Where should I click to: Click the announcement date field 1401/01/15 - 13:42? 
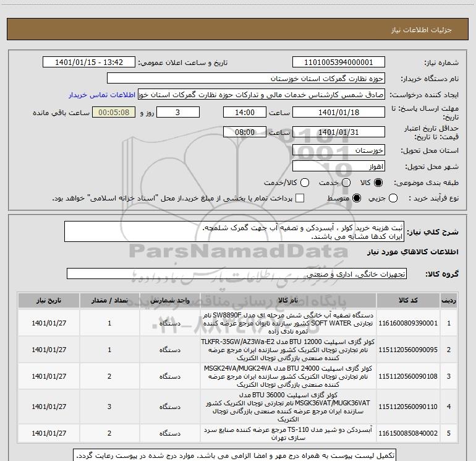click(x=89, y=62)
